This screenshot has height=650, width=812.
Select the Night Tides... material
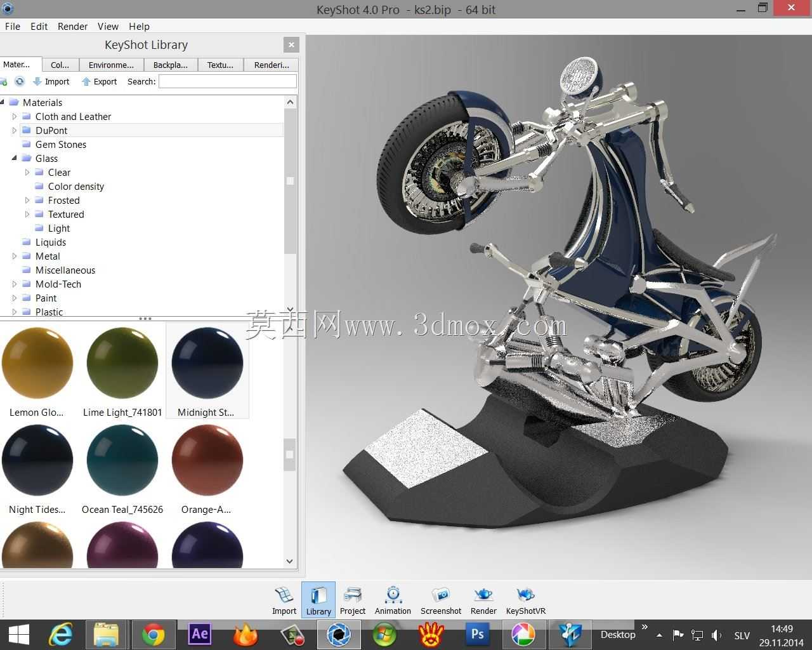click(x=37, y=460)
